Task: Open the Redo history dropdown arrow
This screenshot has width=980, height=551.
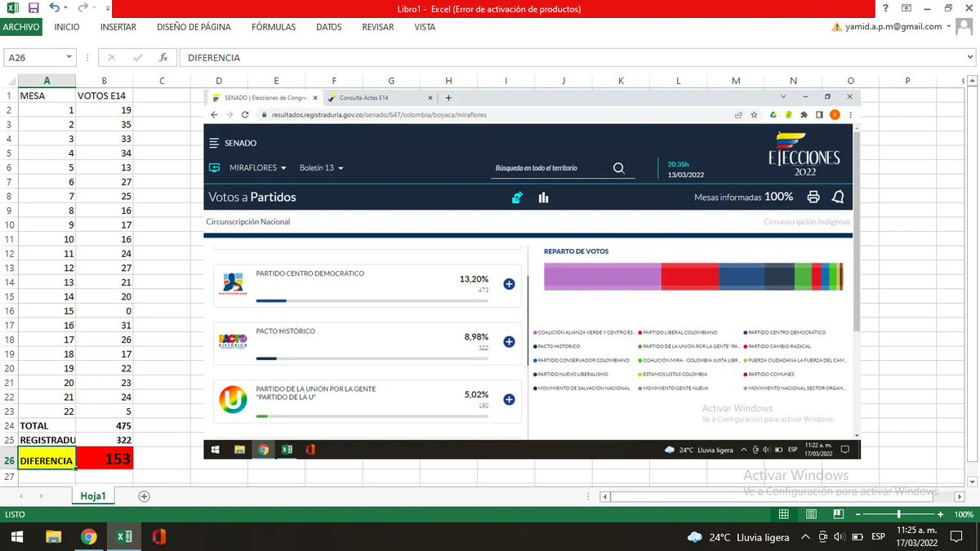Action: point(95,8)
